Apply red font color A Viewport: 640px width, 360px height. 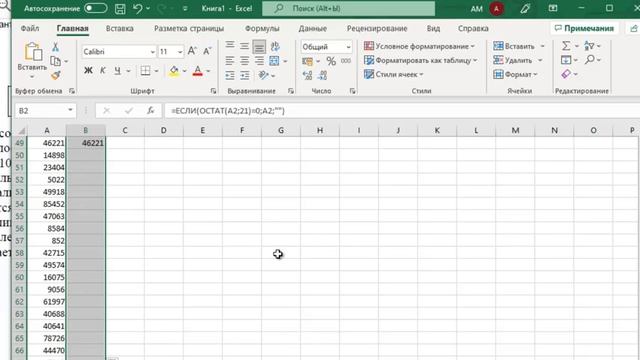click(198, 71)
